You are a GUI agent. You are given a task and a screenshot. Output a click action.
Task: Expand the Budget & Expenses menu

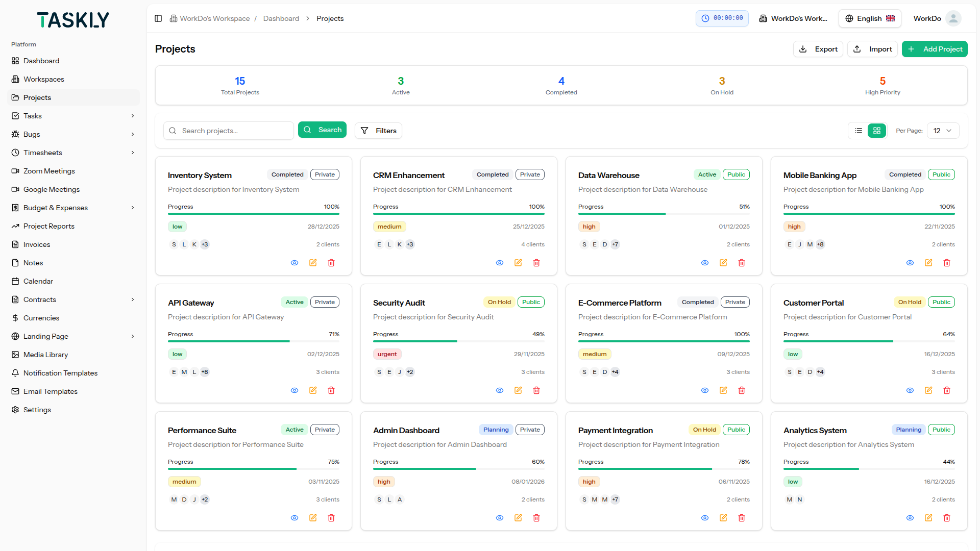click(x=73, y=208)
